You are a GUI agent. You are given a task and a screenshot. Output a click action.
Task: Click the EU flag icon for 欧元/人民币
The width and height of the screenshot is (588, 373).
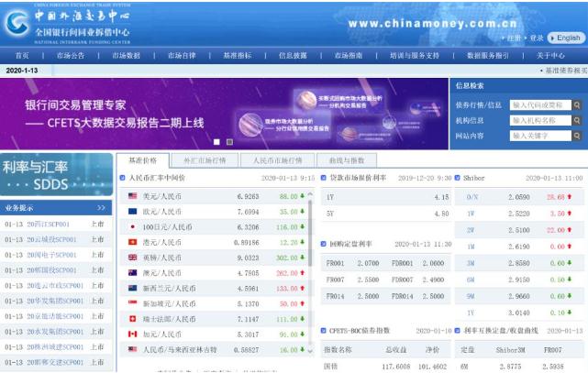tap(132, 211)
